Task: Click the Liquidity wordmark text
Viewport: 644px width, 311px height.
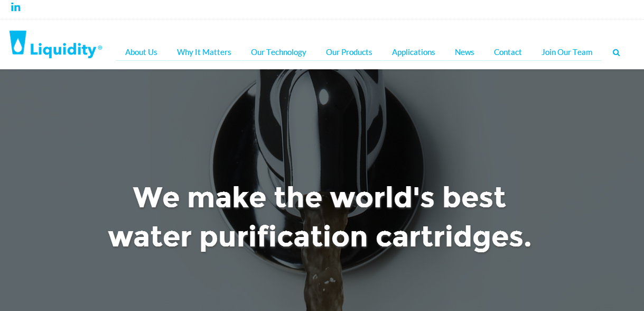Action: point(63,50)
